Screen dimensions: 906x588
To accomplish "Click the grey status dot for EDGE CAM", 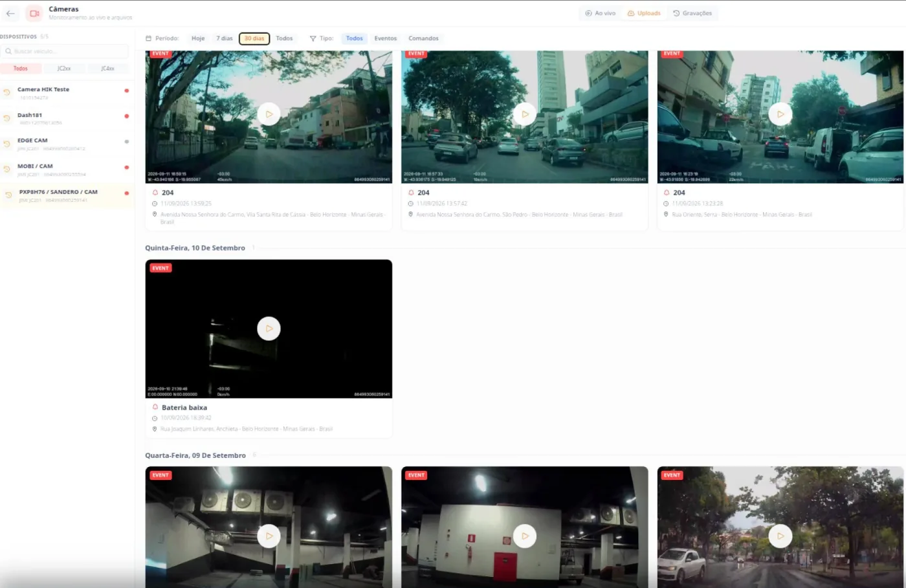I will pyautogui.click(x=126, y=142).
